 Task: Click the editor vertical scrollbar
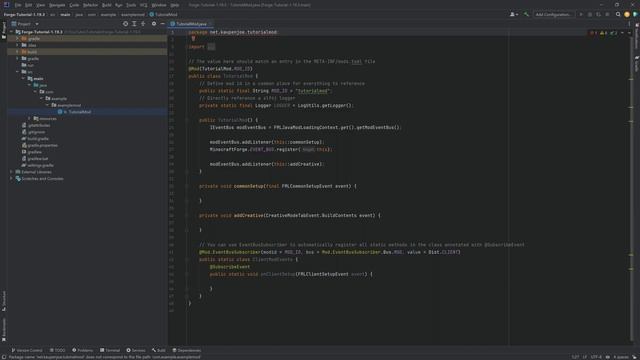[x=631, y=188]
